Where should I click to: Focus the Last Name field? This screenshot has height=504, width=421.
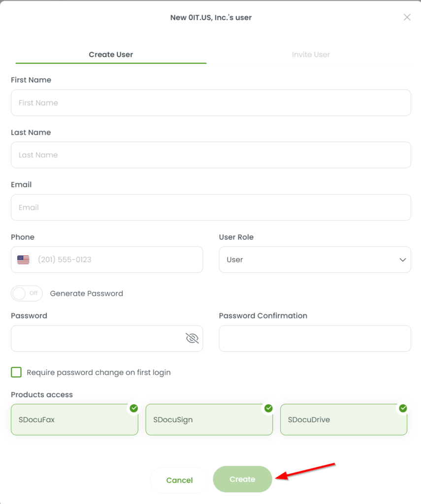pyautogui.click(x=211, y=155)
